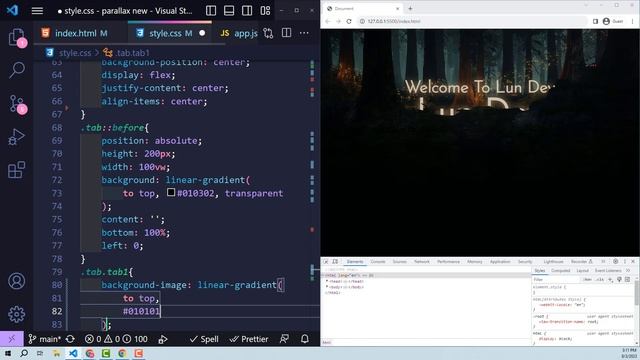Open the feedback icon in the status bar
Viewport: 640px width, 360px height.
point(284,339)
